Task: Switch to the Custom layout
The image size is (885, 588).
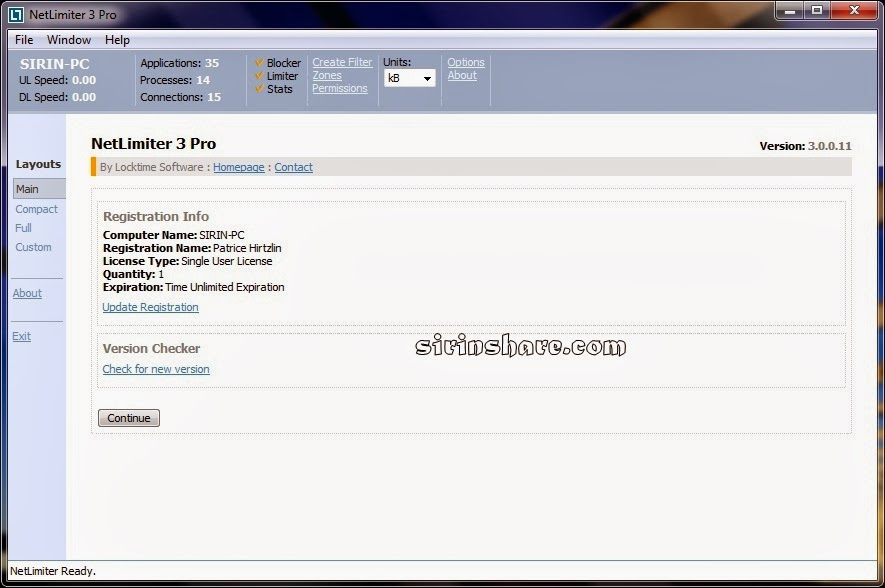Action: 33,247
